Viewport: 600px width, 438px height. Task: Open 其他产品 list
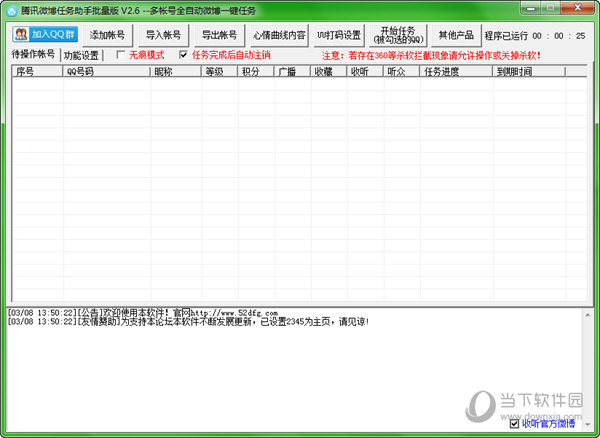[456, 35]
